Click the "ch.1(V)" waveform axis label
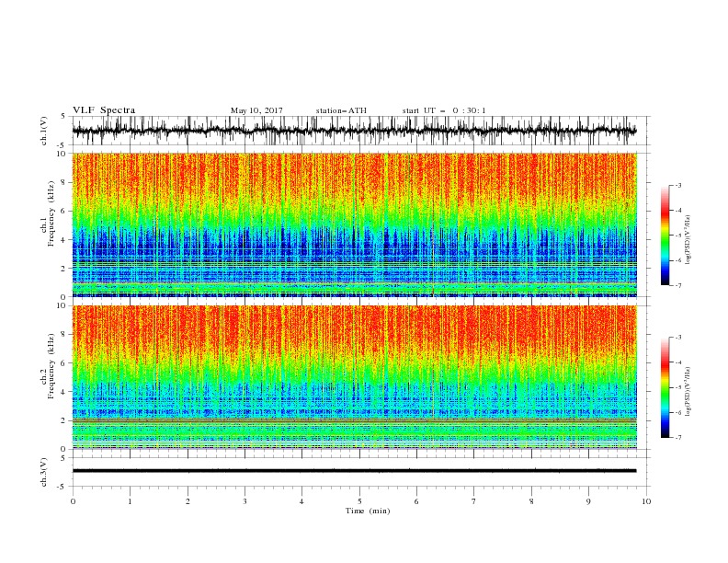The height and width of the screenshot is (563, 728). click(x=44, y=131)
